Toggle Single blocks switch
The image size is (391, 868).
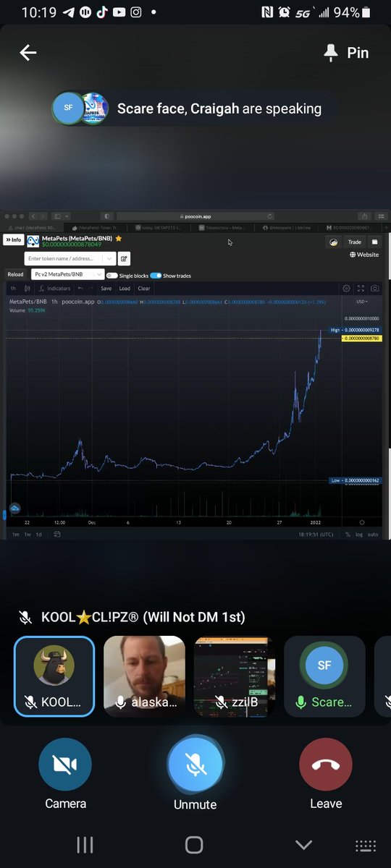112,276
